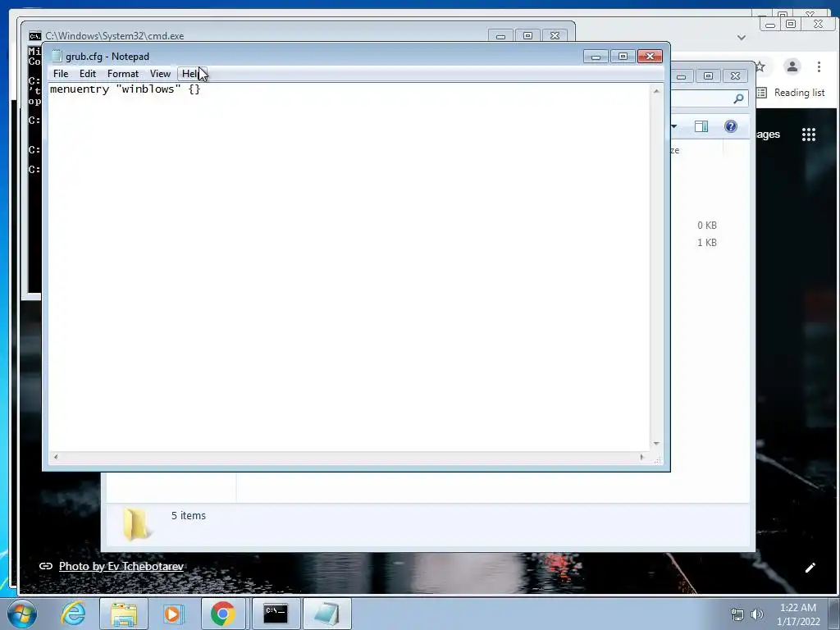Open Notepad's Format menu
Image resolution: width=840 pixels, height=630 pixels.
123,74
